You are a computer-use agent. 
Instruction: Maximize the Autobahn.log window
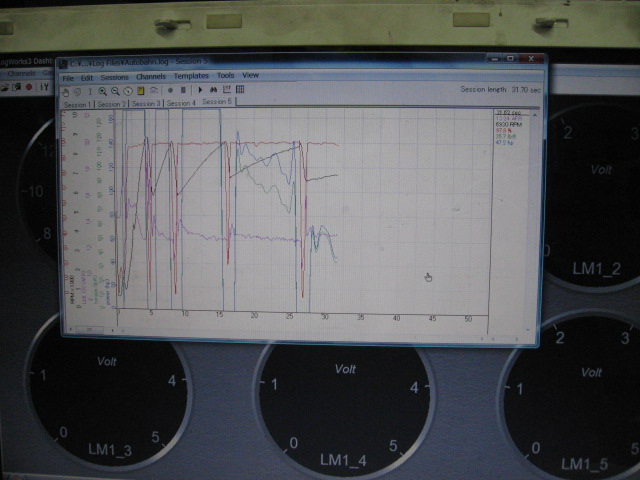(511, 59)
